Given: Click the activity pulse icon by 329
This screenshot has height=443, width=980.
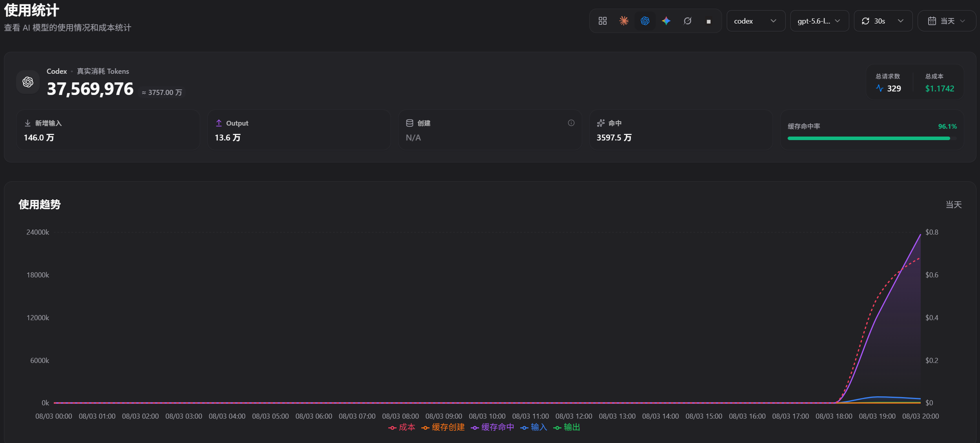Looking at the screenshot, I should coord(879,88).
